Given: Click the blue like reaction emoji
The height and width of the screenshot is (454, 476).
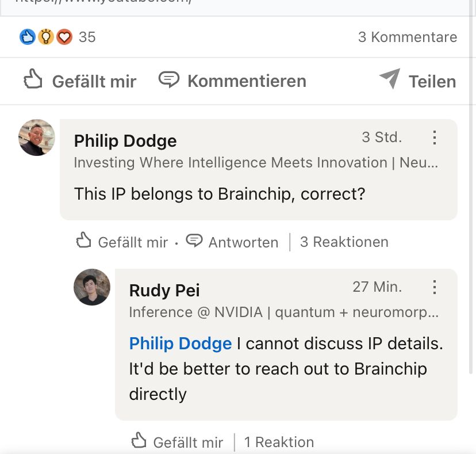Looking at the screenshot, I should click(x=28, y=37).
